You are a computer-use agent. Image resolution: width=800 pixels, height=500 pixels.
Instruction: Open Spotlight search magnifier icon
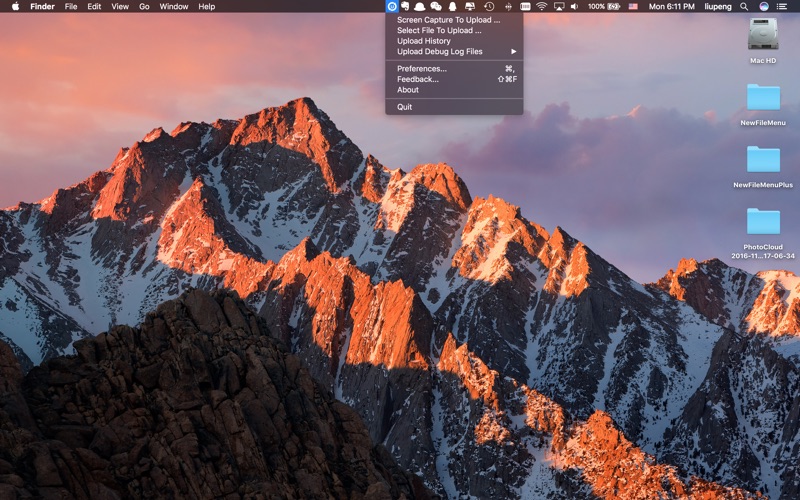click(744, 7)
